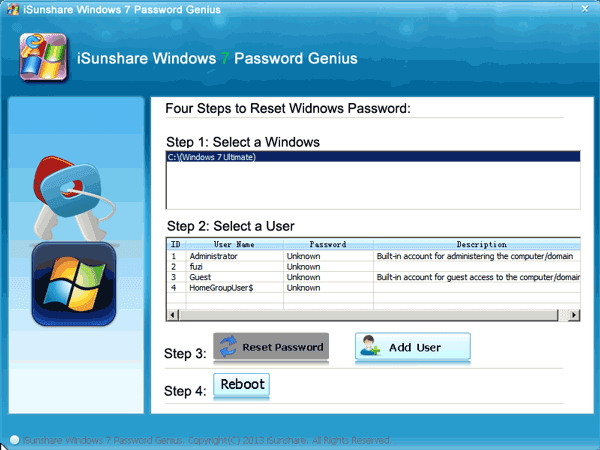The height and width of the screenshot is (450, 600).
Task: Click the right arrow of the horizontal scrollbar
Action: 574,315
